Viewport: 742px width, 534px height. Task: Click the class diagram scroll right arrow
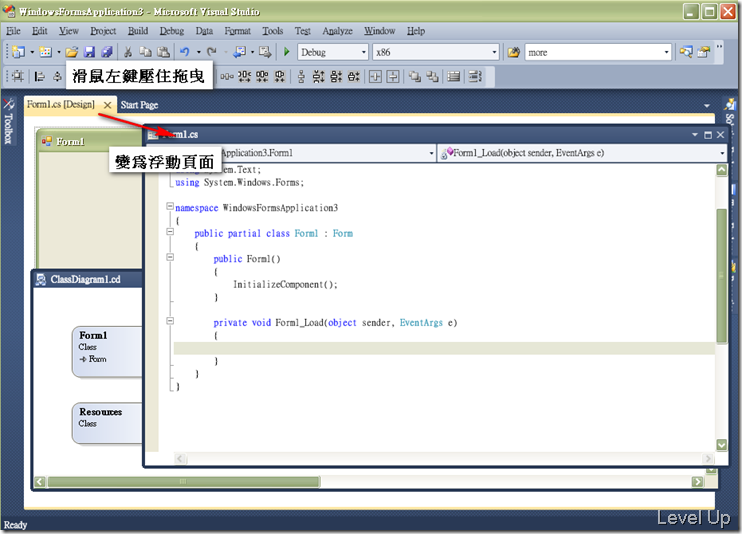(x=697, y=482)
